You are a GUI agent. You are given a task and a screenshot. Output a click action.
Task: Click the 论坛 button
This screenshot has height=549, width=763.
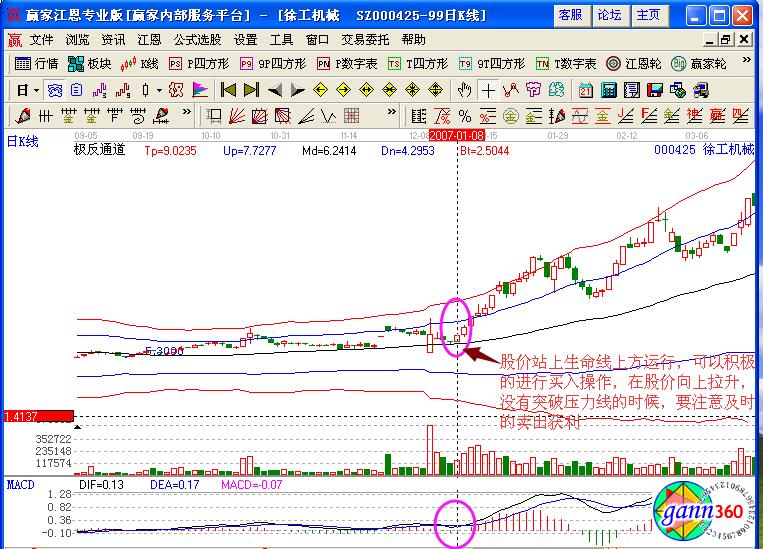pyautogui.click(x=609, y=15)
